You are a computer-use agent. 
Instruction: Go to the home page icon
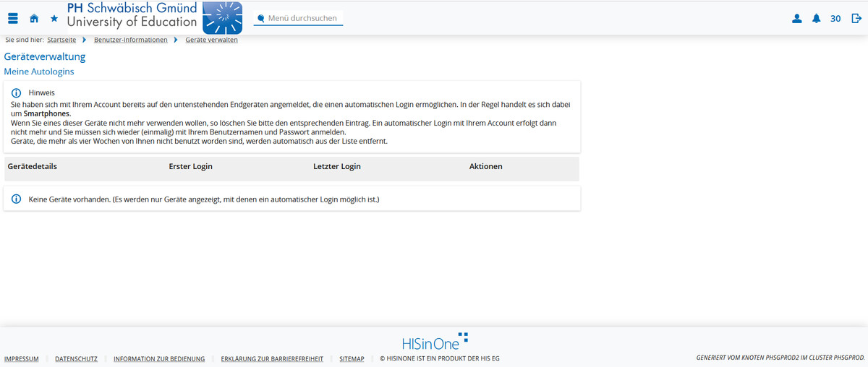point(34,19)
